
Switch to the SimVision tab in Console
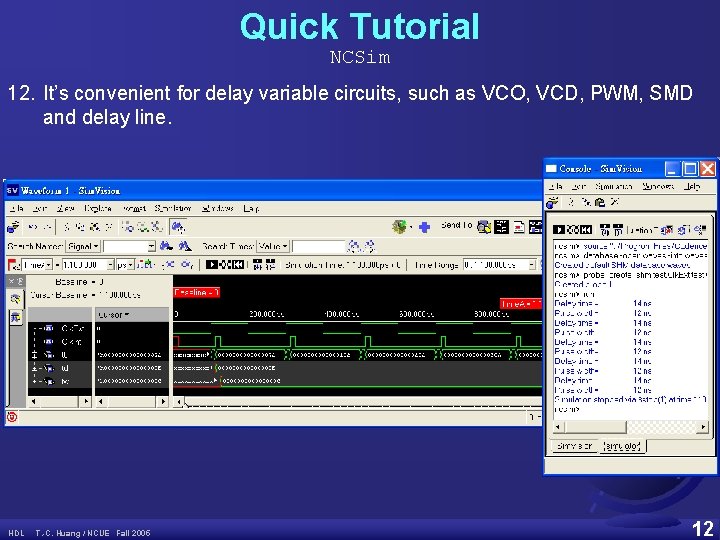(x=574, y=446)
